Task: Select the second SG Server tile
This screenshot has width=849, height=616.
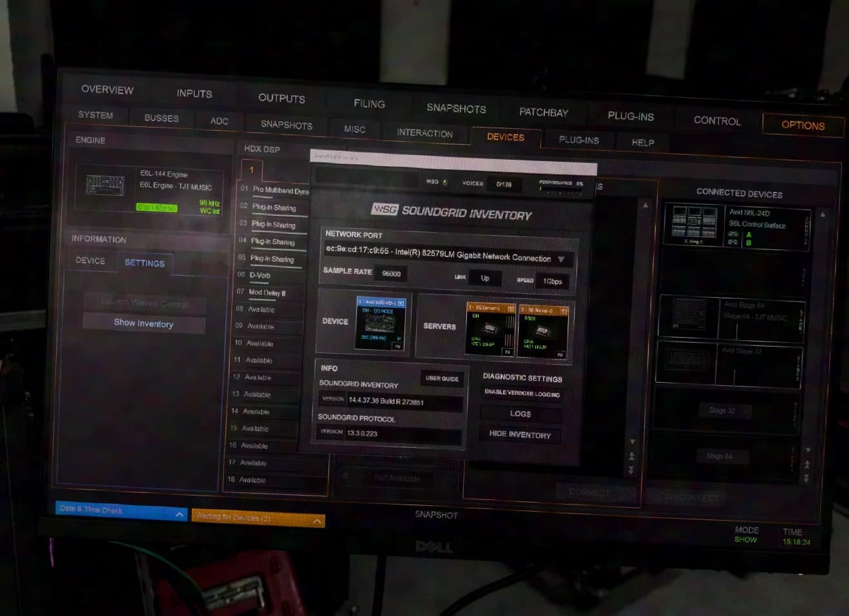Action: 543,332
